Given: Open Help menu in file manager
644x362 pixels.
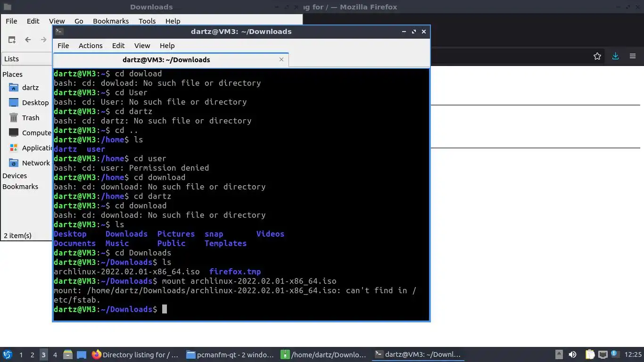Looking at the screenshot, I should point(173,21).
